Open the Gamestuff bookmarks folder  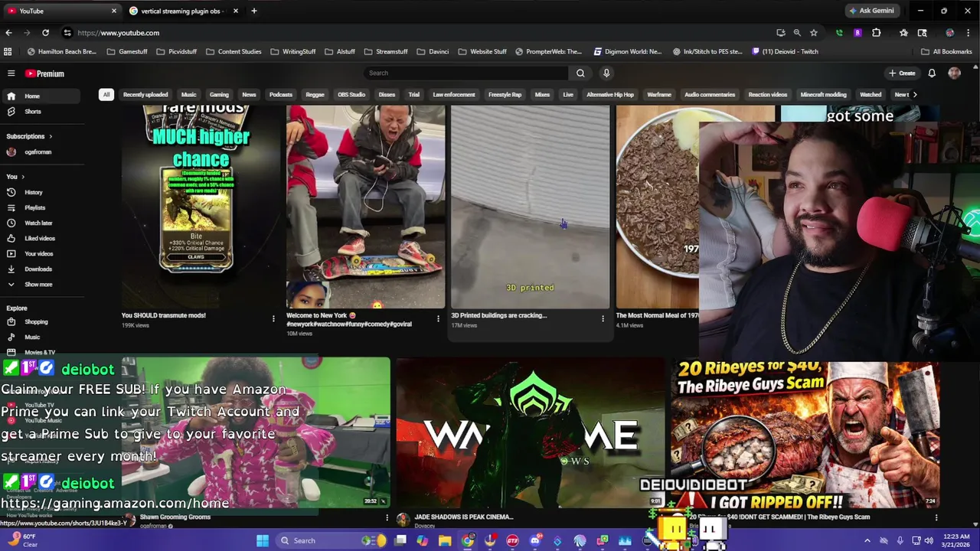tap(127, 51)
